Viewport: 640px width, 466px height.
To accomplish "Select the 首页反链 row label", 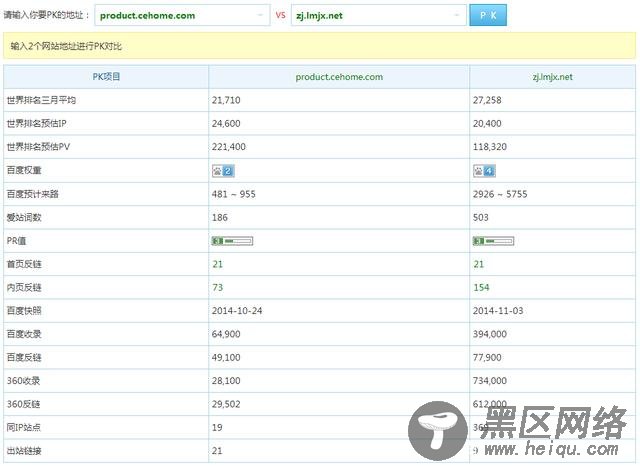I will coord(24,264).
